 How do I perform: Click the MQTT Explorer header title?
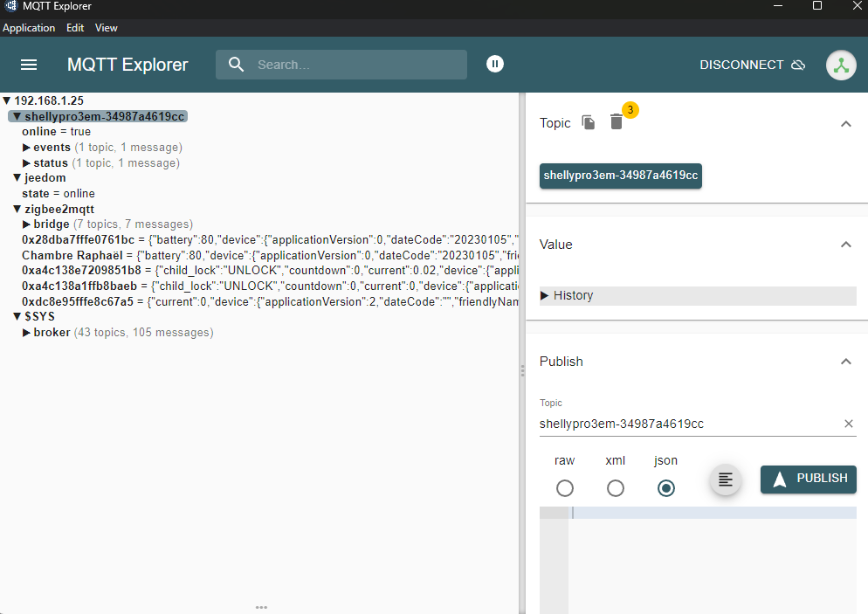tap(127, 65)
